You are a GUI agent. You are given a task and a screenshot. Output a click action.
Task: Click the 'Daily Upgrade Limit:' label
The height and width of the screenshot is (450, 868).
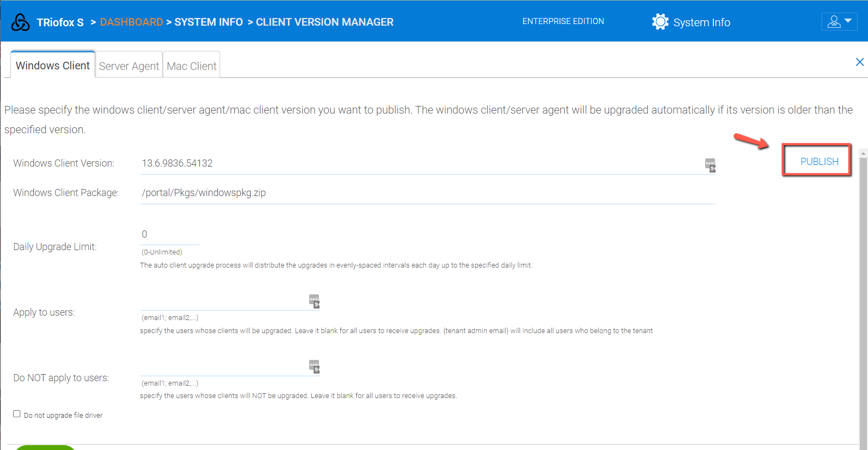pos(55,247)
